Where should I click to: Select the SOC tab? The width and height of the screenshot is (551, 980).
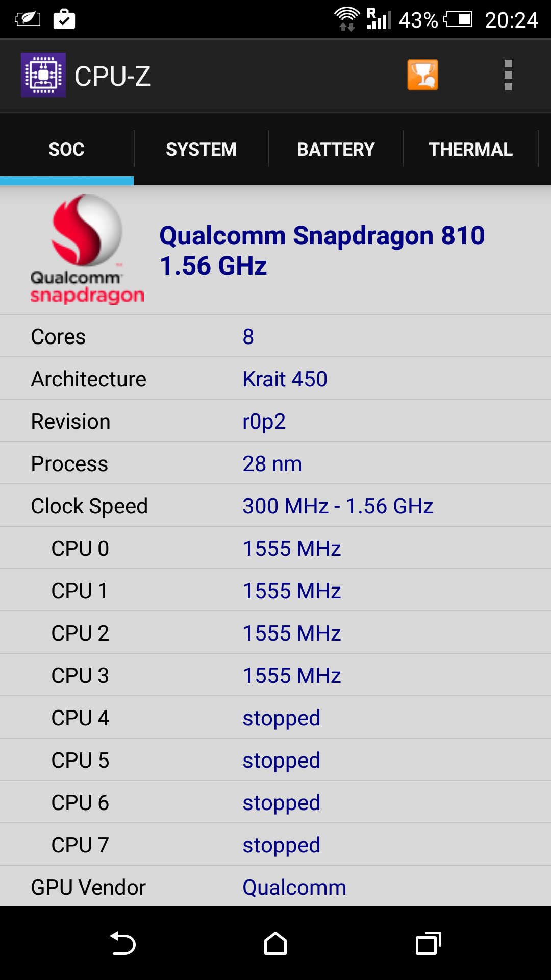pos(66,150)
